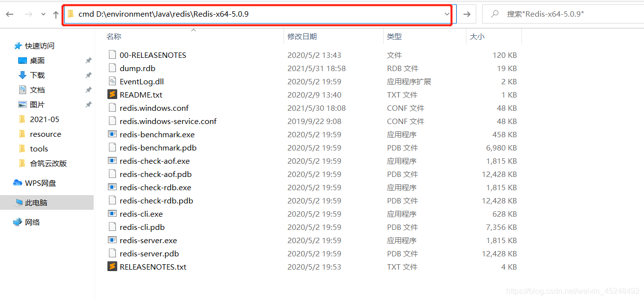Click the 桌面 desktop icon
Screen dimensions: 644x300
pyautogui.click(x=22, y=60)
